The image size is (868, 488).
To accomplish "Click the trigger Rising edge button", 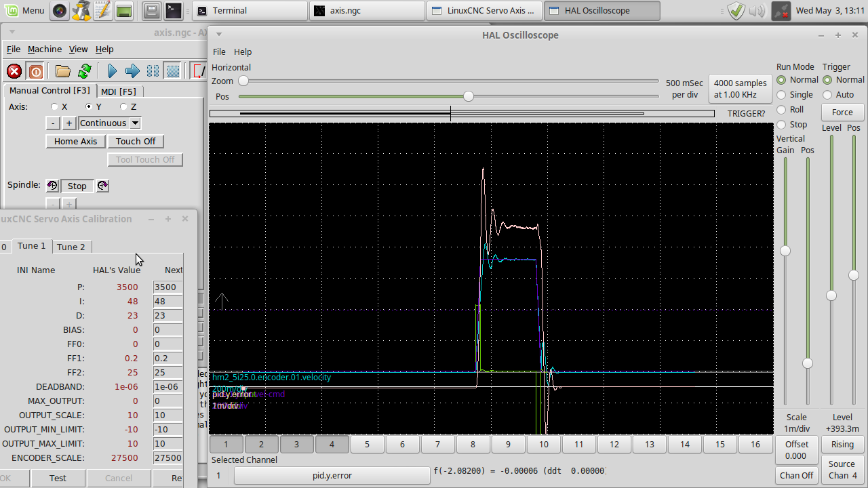I will (x=842, y=445).
